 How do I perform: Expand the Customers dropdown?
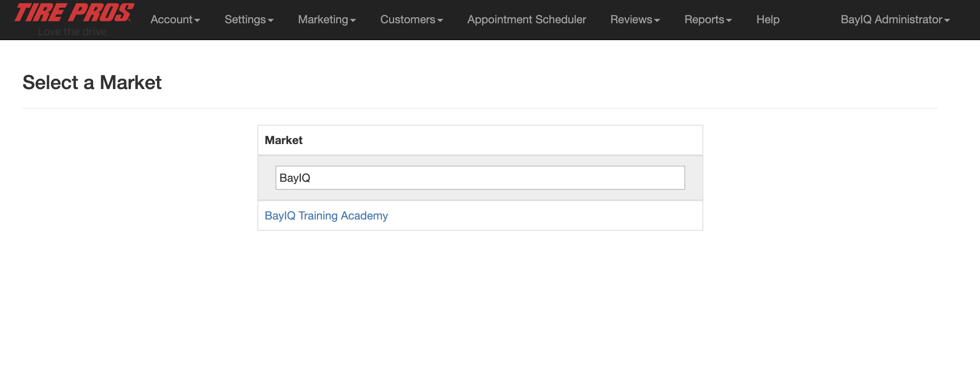coord(412,19)
